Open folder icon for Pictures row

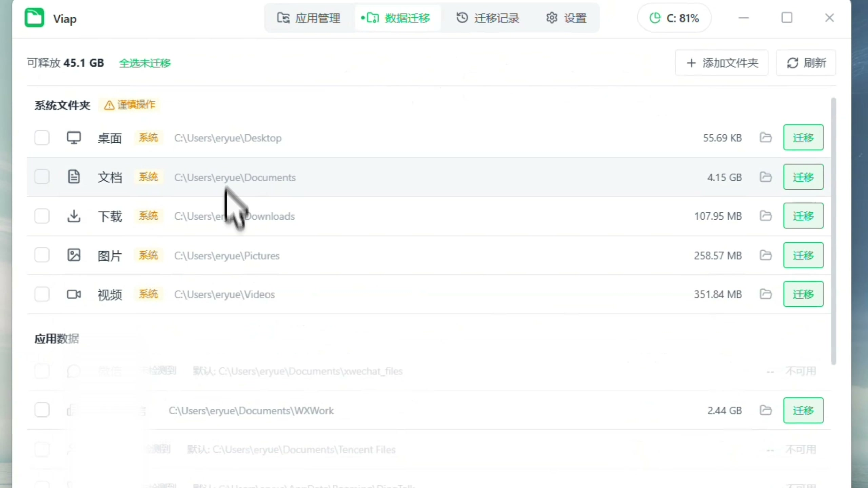[x=766, y=255]
